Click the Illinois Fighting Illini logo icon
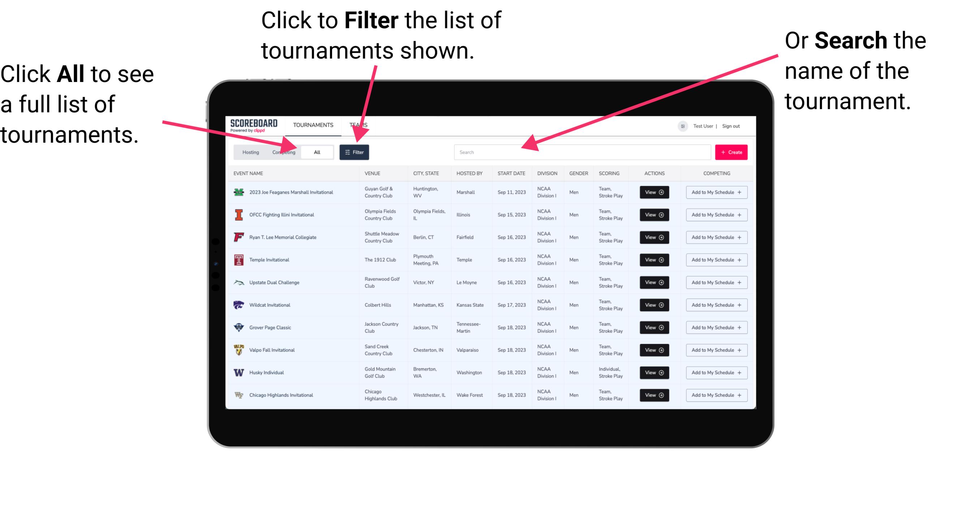980x527 pixels. pos(238,216)
